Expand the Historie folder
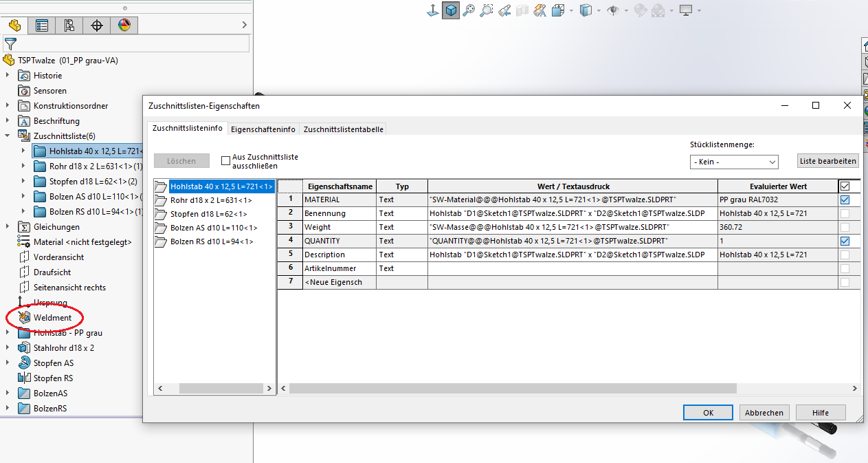Viewport: 868px width, 463px height. coord(8,76)
